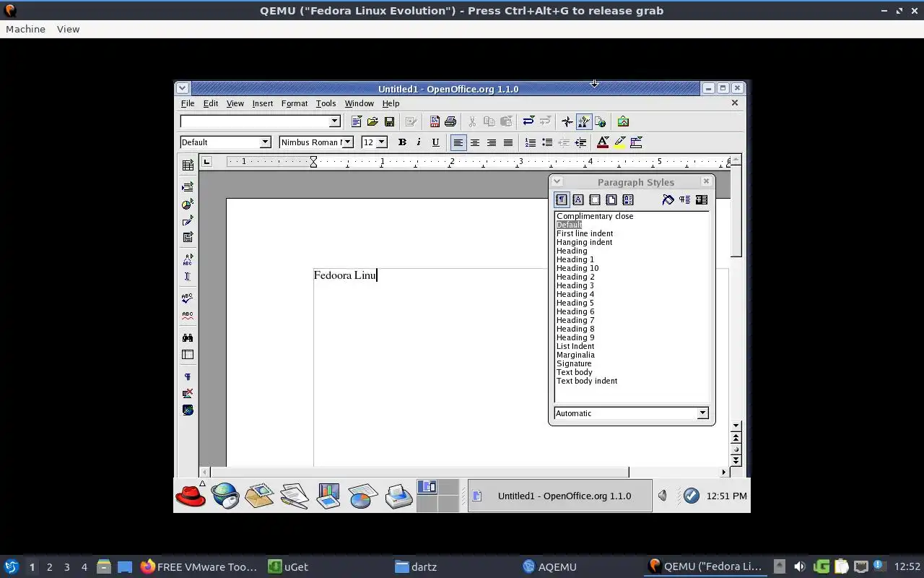This screenshot has width=924, height=578.
Task: Set paragraph alignment to centered
Action: tap(475, 142)
